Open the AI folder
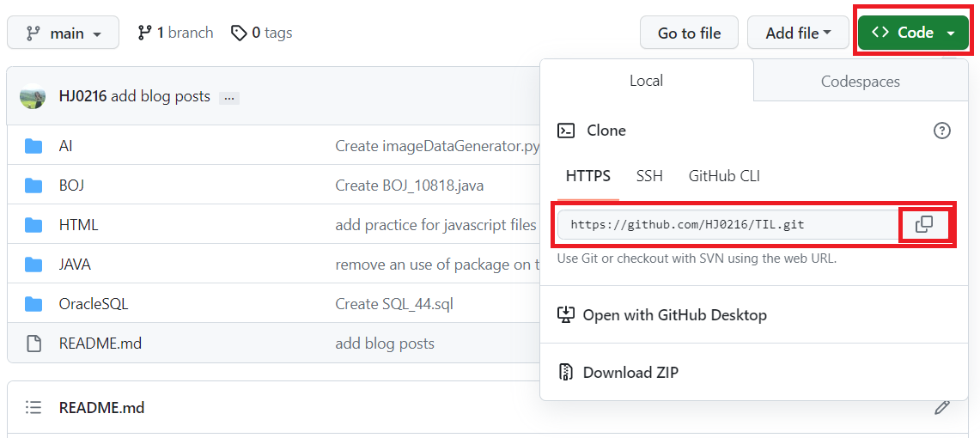 (65, 146)
